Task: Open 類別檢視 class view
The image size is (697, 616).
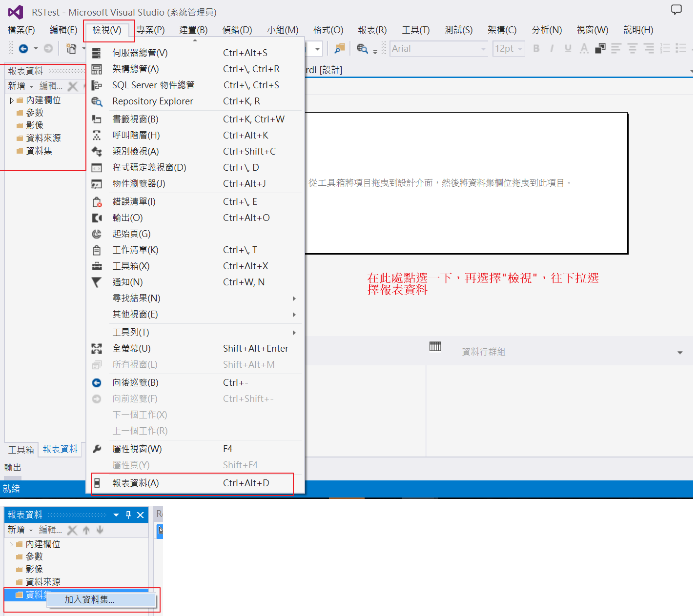Action: (195, 151)
